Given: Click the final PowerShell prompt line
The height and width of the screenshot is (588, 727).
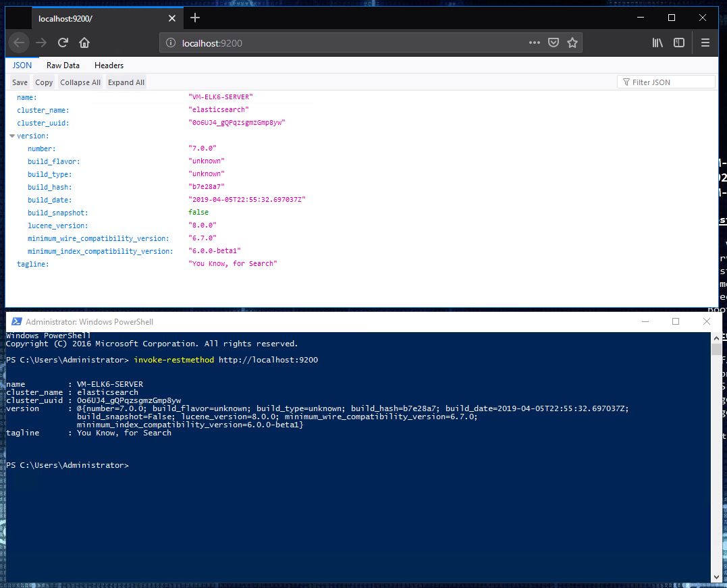Looking at the screenshot, I should 68,465.
